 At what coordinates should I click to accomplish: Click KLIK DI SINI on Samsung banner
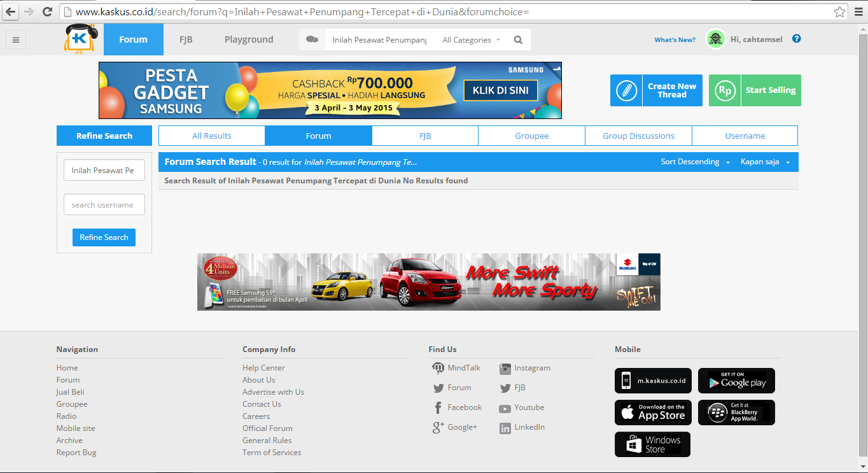(500, 90)
